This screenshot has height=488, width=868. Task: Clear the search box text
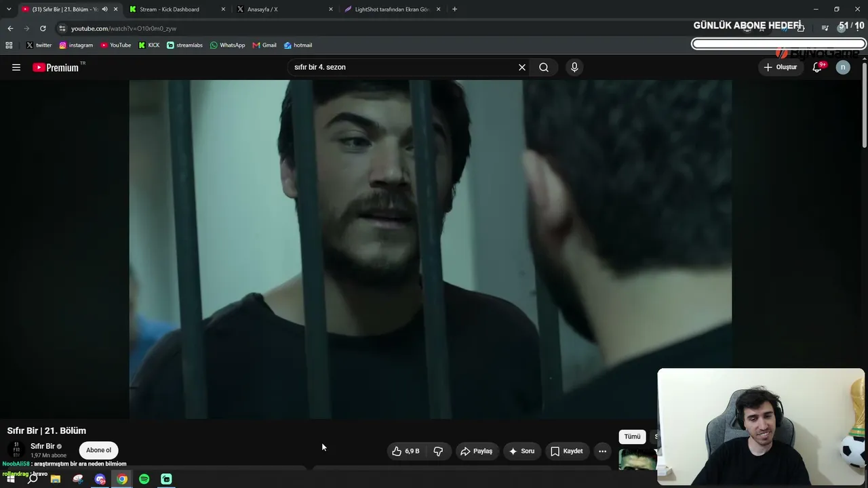(522, 67)
